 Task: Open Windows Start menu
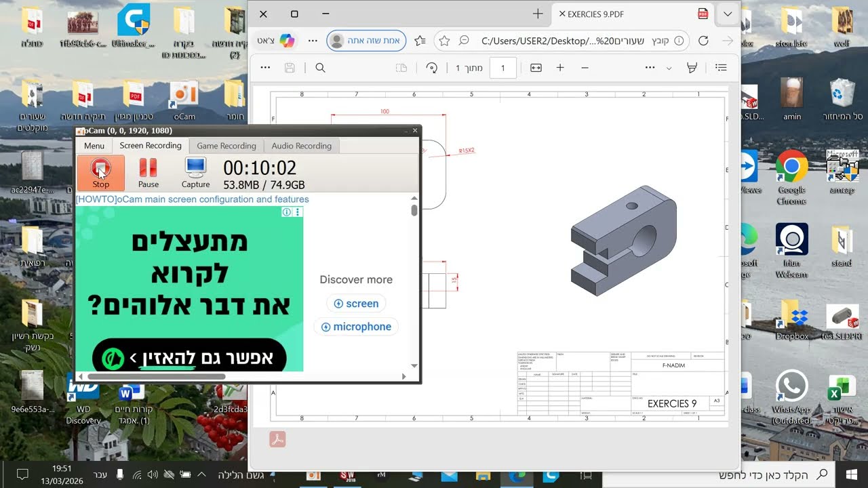coord(852,474)
